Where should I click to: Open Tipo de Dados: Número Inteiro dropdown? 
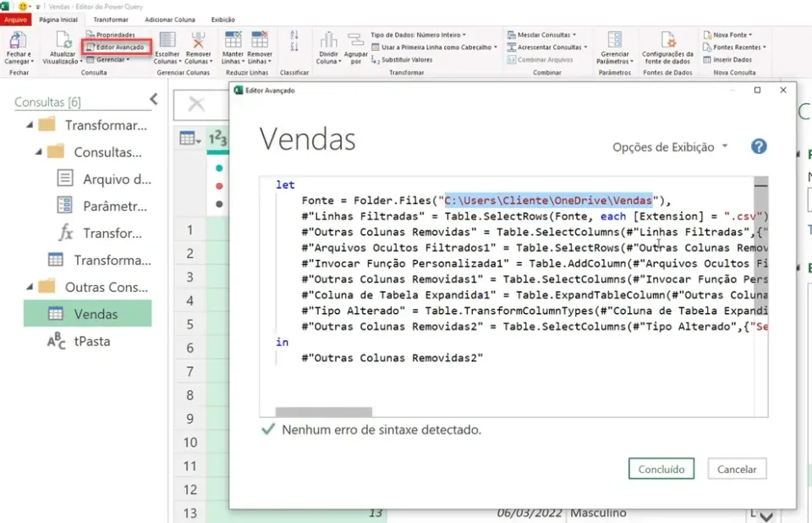click(418, 35)
